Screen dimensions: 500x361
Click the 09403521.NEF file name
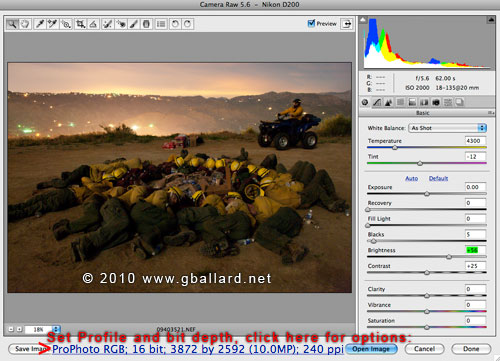pyautogui.click(x=176, y=329)
